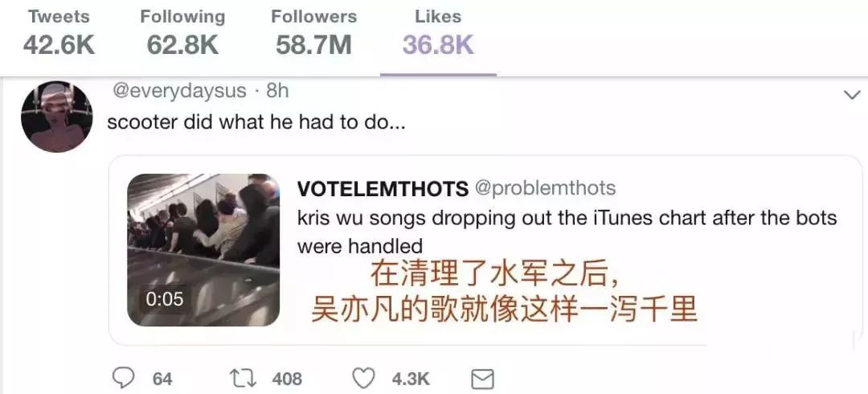
Task: Click the user avatar profile picture
Action: point(56,117)
